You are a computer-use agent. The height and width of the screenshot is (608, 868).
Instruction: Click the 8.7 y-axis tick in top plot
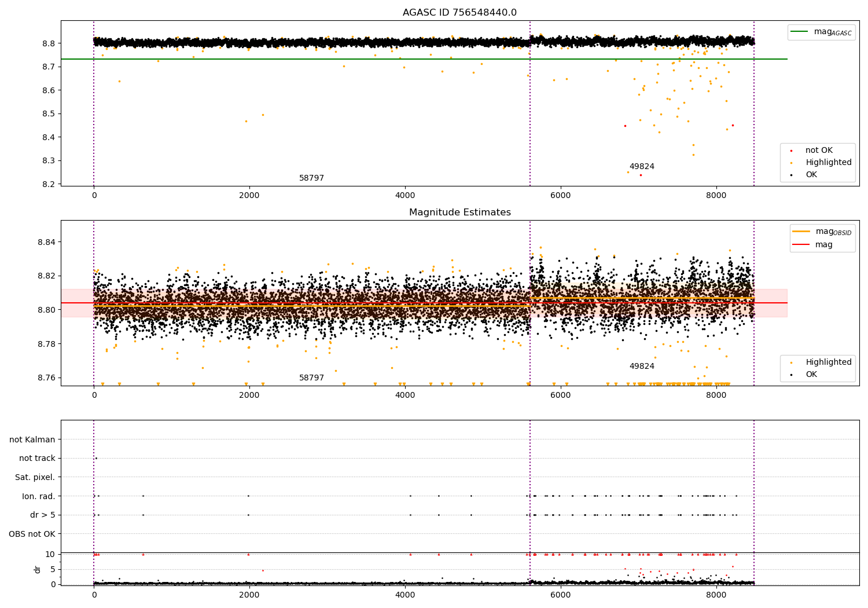click(x=49, y=67)
